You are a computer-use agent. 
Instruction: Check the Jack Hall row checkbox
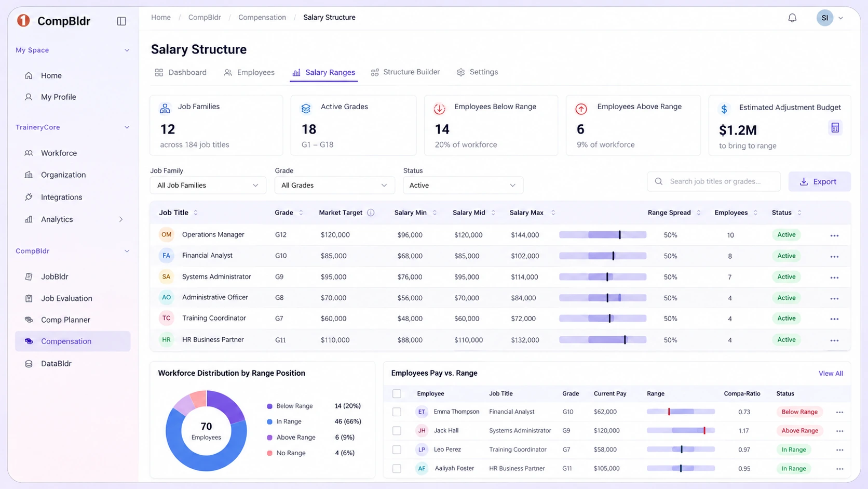[397, 430]
